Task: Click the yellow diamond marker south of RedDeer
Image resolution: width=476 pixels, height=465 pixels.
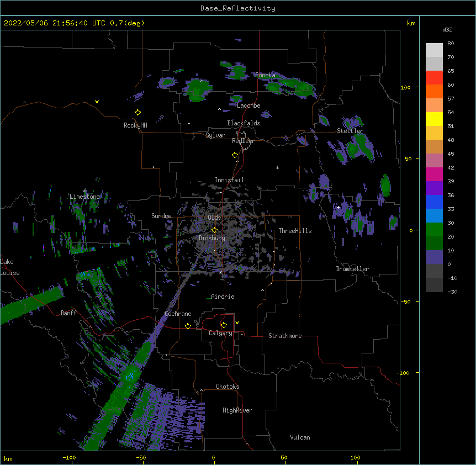Action: (x=235, y=155)
